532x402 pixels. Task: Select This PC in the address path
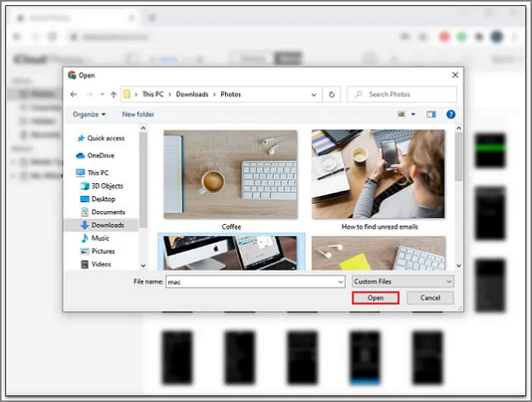point(153,94)
